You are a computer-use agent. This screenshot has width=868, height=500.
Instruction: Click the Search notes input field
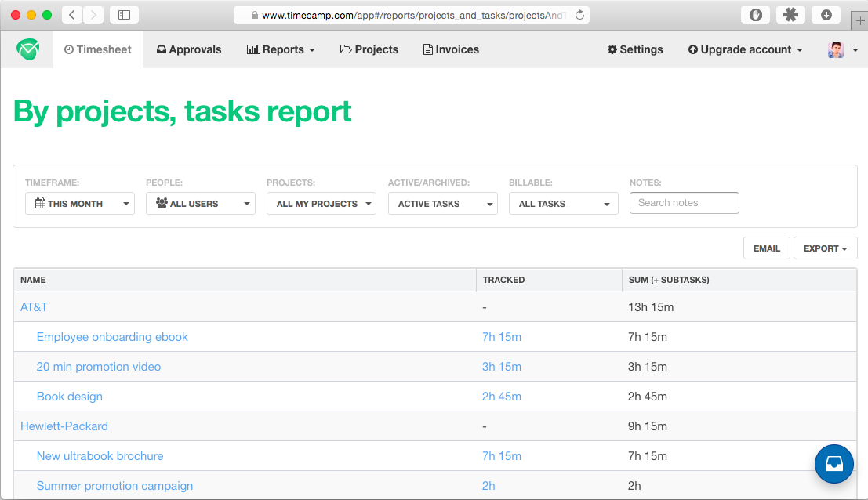click(684, 203)
